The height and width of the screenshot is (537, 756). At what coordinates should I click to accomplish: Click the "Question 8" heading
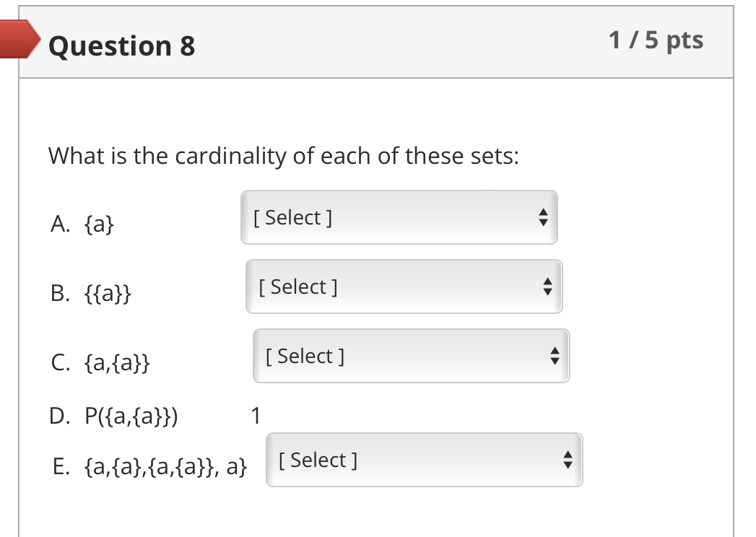tap(122, 46)
